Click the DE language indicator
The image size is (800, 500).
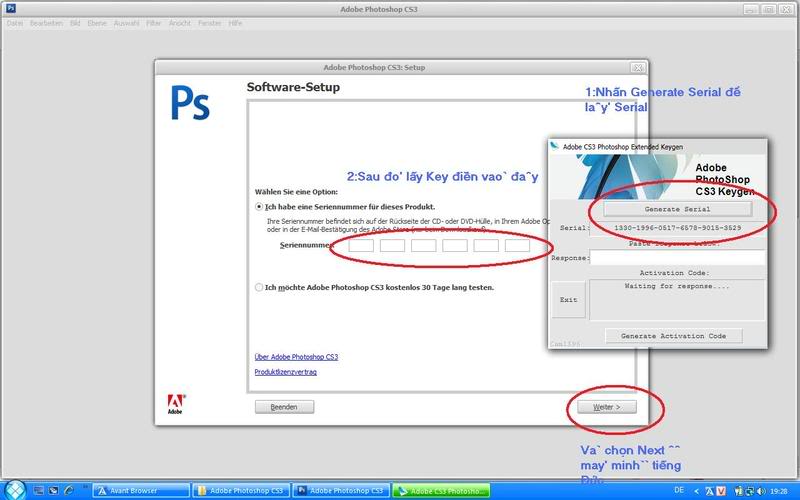(679, 490)
